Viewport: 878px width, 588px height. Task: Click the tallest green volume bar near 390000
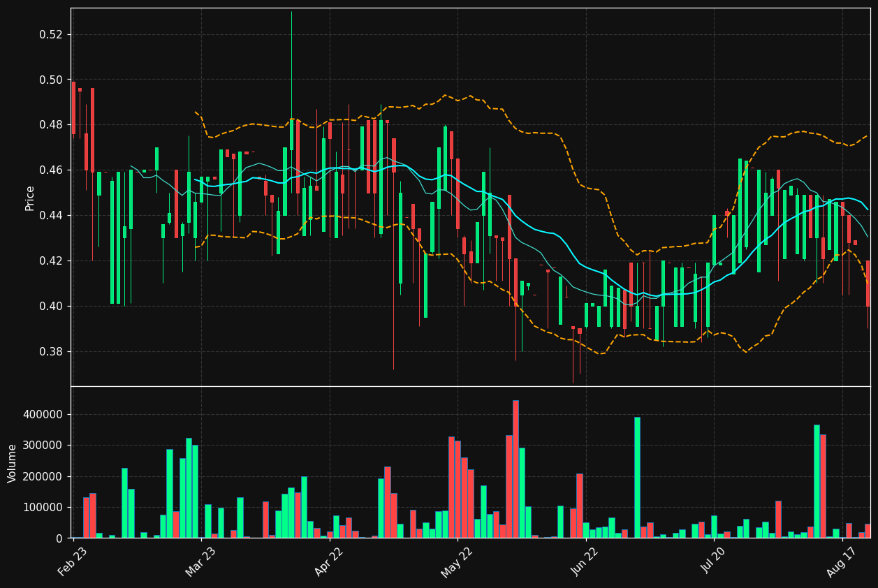(x=637, y=478)
